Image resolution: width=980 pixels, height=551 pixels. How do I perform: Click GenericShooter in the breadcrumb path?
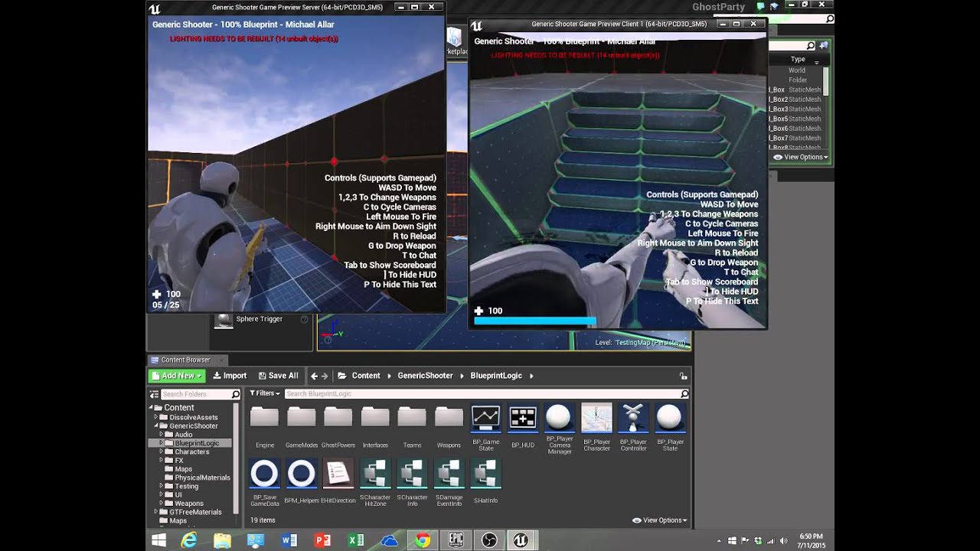click(425, 376)
